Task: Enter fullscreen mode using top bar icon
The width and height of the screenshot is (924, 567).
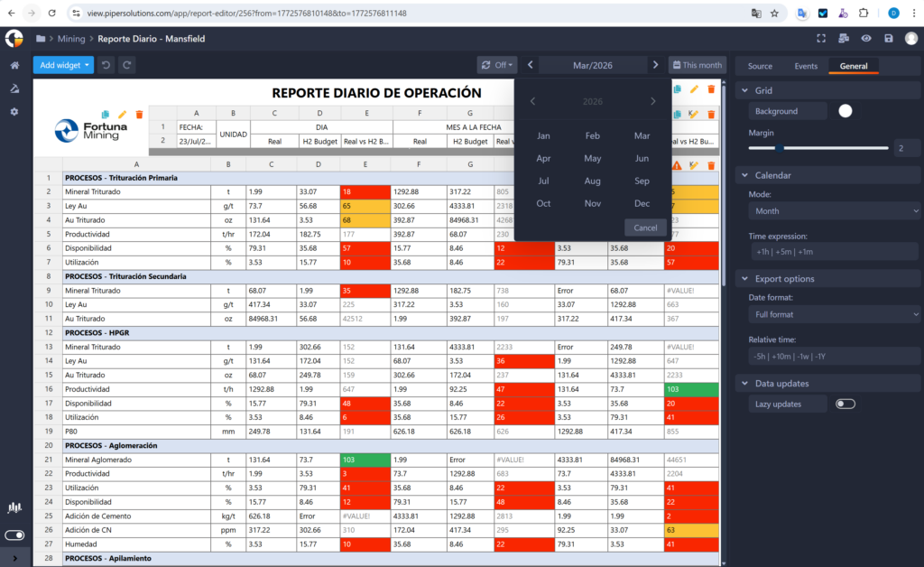Action: pos(821,39)
